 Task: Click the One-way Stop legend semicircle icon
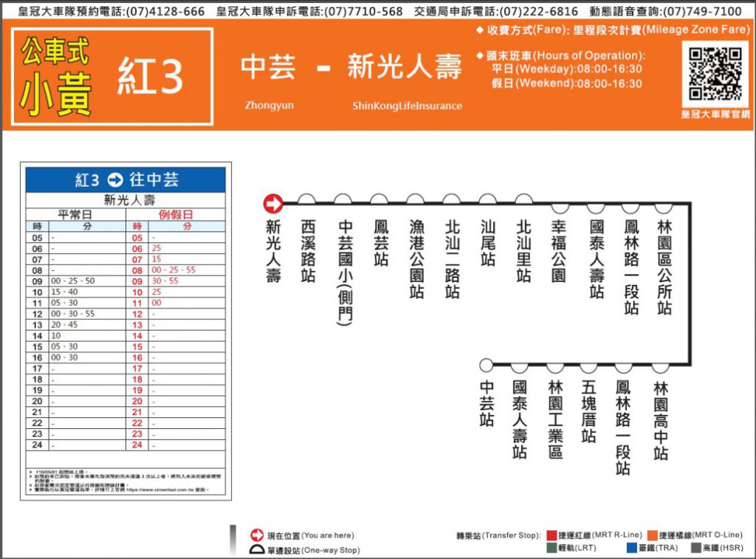[x=257, y=550]
